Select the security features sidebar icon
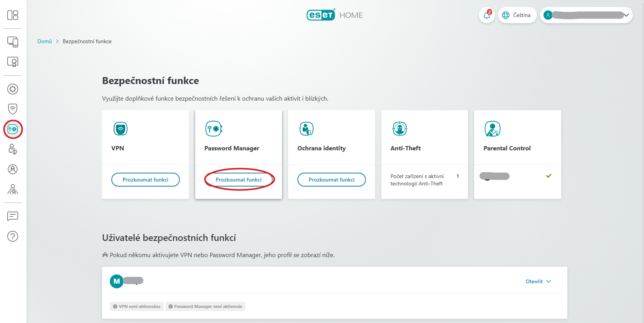 point(13,129)
